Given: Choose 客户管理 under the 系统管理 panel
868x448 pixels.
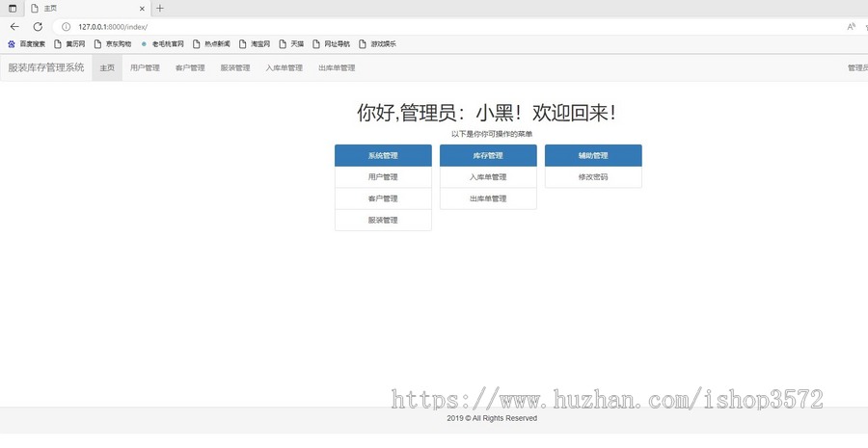Looking at the screenshot, I should pos(383,198).
